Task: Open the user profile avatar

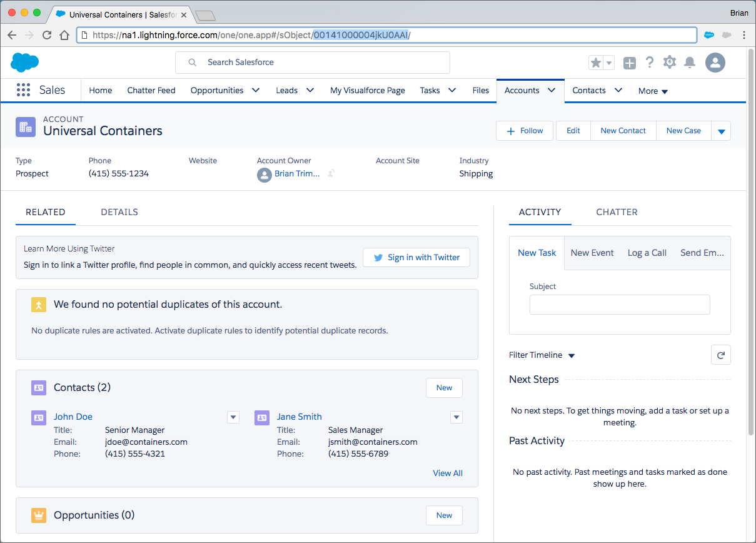Action: [x=715, y=62]
